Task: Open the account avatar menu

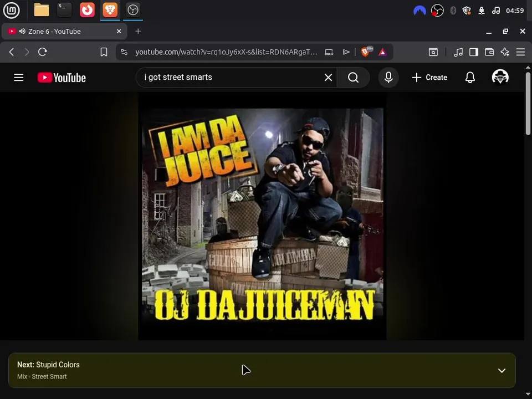Action: click(500, 77)
